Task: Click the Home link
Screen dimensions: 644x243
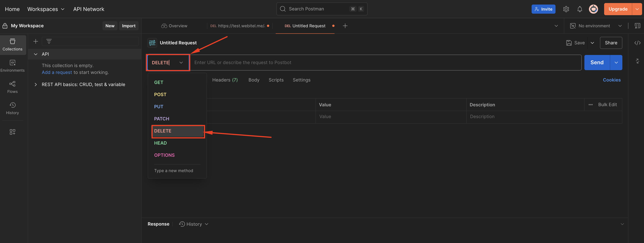Action: click(x=12, y=9)
